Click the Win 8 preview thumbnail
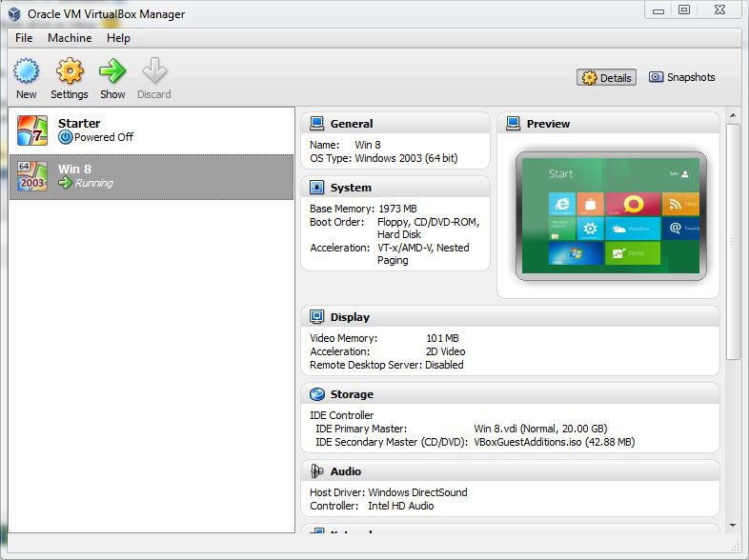749x560 pixels. click(611, 216)
